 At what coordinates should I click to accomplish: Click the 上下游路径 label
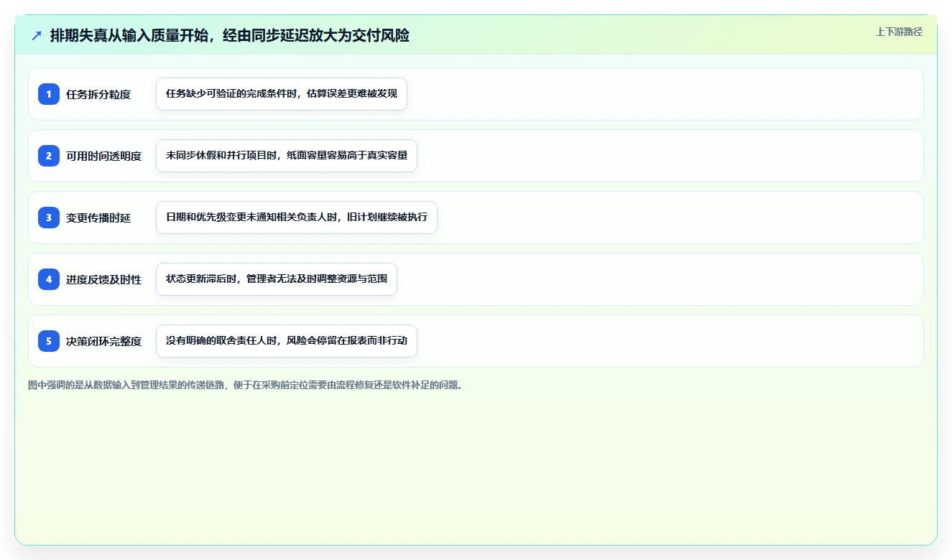point(899,32)
